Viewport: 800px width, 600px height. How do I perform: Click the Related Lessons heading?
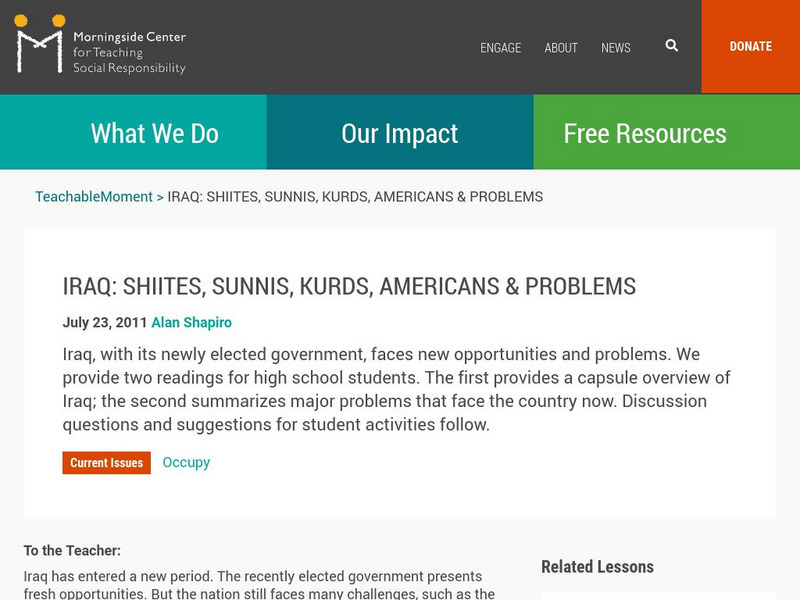click(597, 567)
